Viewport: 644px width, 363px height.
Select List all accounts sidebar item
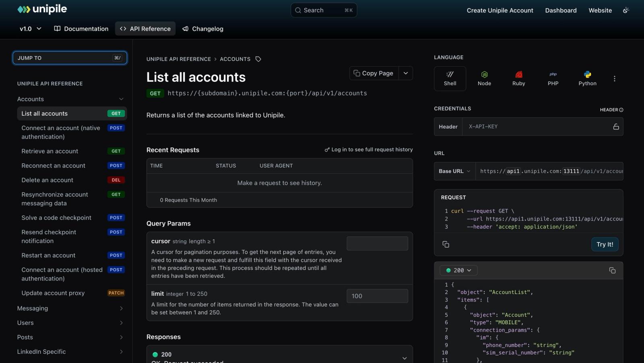72,113
